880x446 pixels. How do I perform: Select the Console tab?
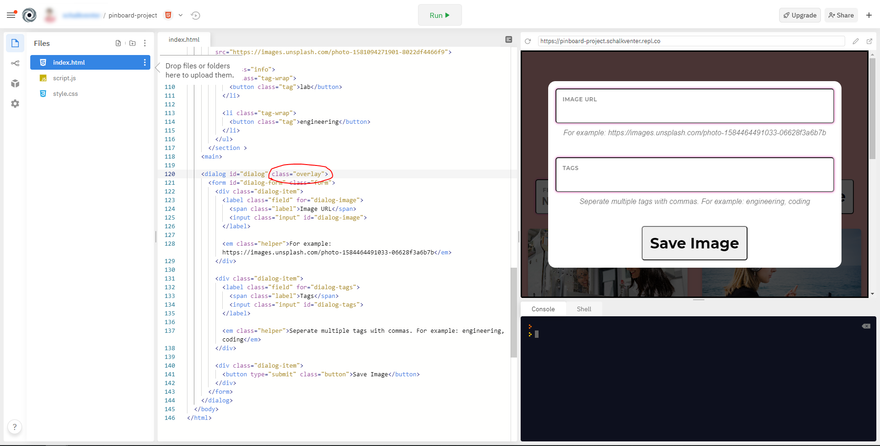(542, 309)
